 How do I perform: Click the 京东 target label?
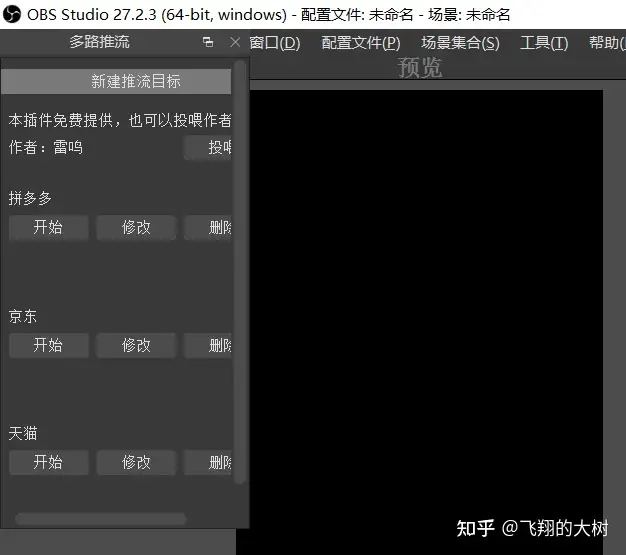[x=23, y=316]
